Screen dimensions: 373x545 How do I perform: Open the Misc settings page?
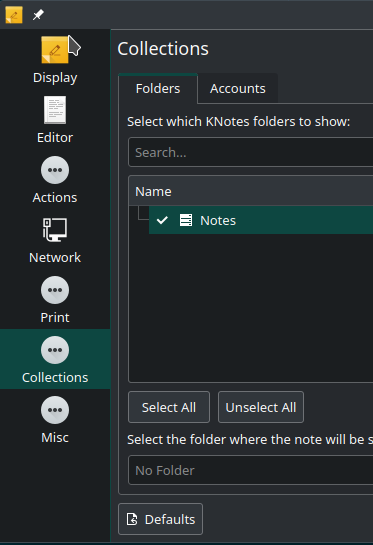(55, 420)
